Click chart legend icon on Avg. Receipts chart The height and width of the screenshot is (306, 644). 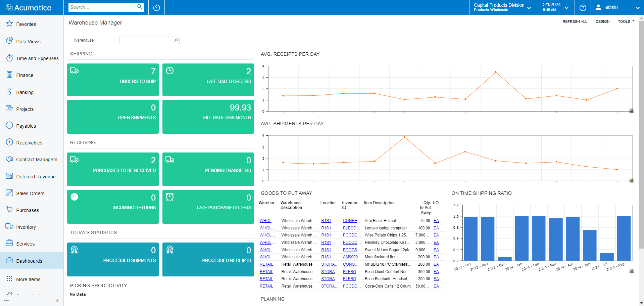(631, 111)
